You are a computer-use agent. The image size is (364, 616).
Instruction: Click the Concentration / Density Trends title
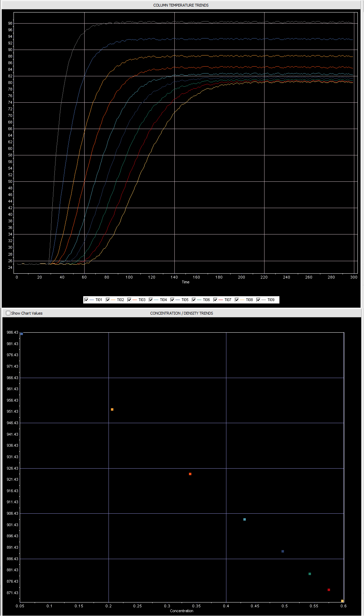181,313
